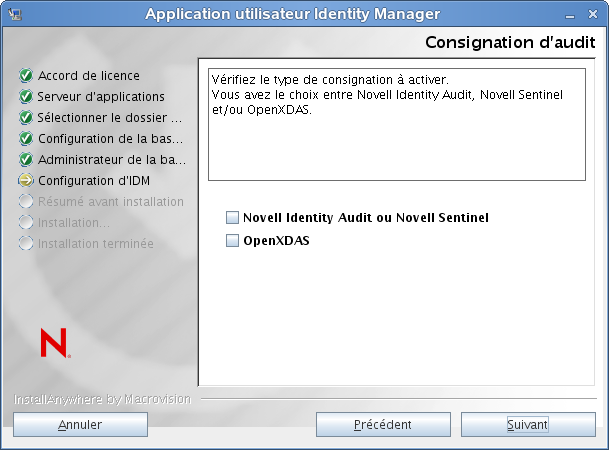The image size is (609, 450).
Task: Select the 'Installation...' step label
Action: click(x=73, y=223)
